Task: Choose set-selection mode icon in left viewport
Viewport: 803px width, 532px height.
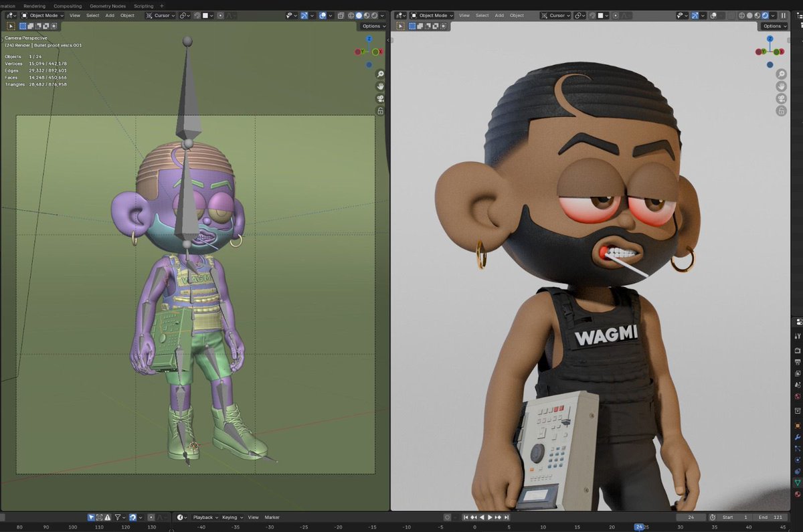Action: pyautogui.click(x=23, y=26)
